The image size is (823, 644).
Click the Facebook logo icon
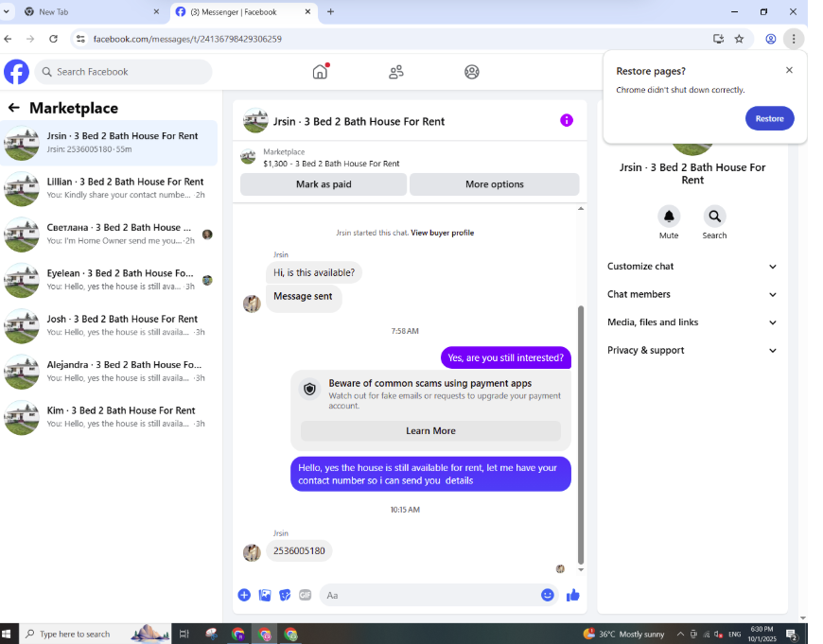tap(17, 72)
